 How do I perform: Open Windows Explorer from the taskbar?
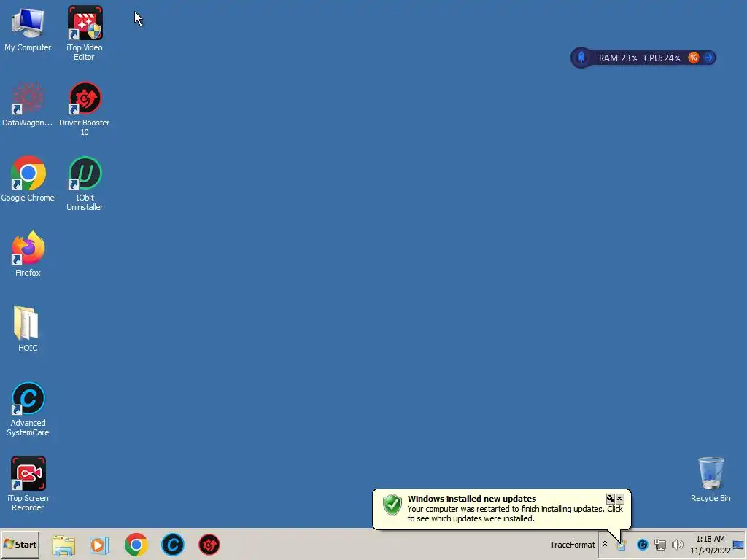click(63, 545)
